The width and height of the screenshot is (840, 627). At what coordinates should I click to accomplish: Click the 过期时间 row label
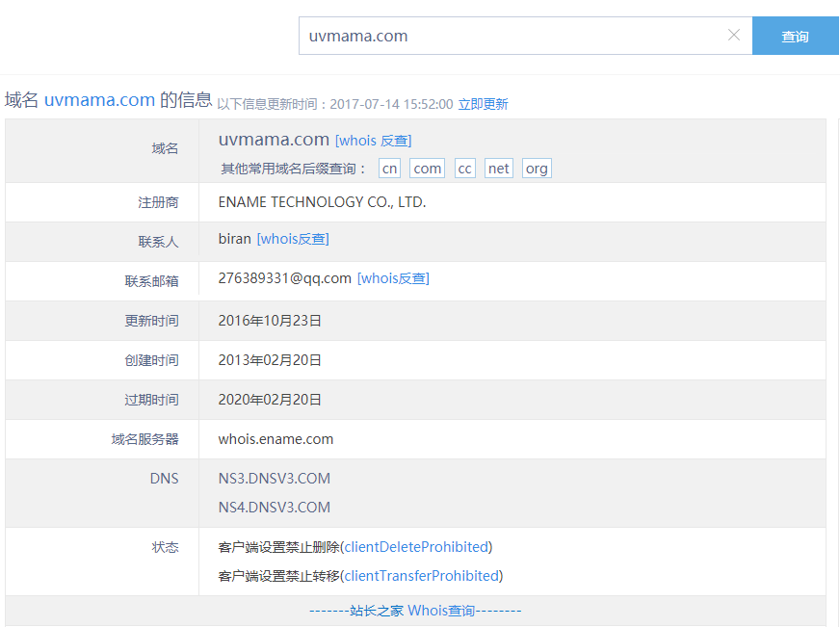[151, 400]
